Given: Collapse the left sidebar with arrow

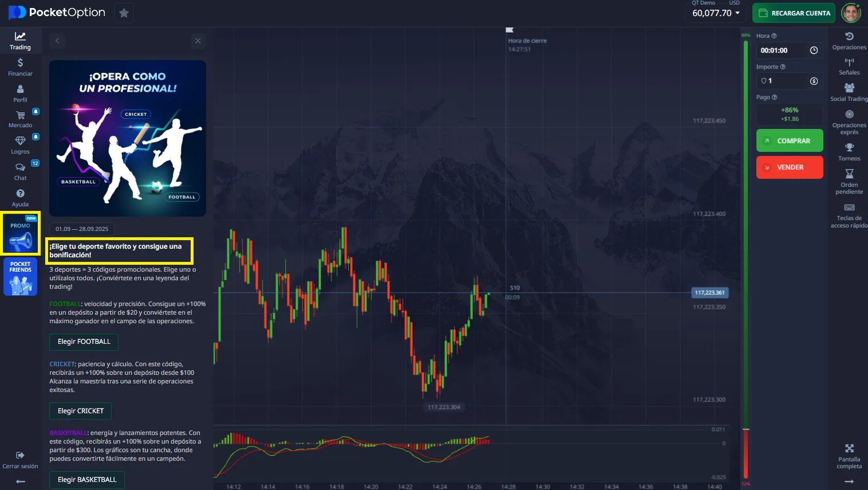Looking at the screenshot, I should tap(20, 481).
